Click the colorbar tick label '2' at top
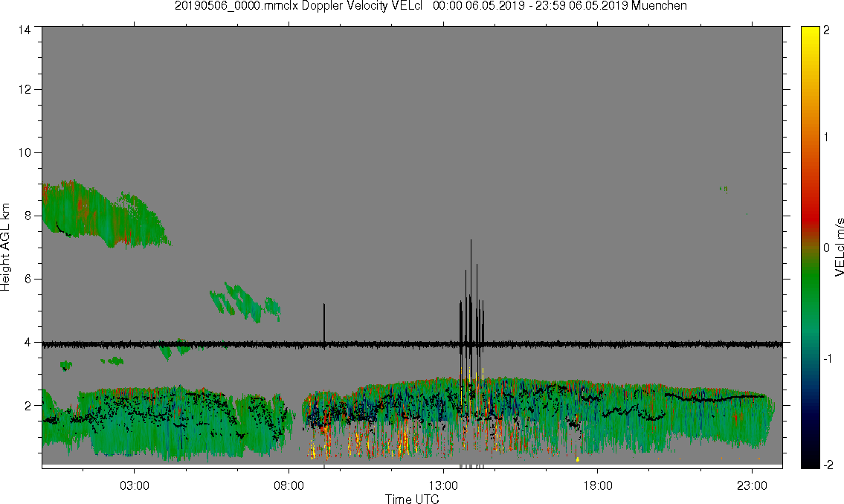844x504 pixels. tap(826, 30)
